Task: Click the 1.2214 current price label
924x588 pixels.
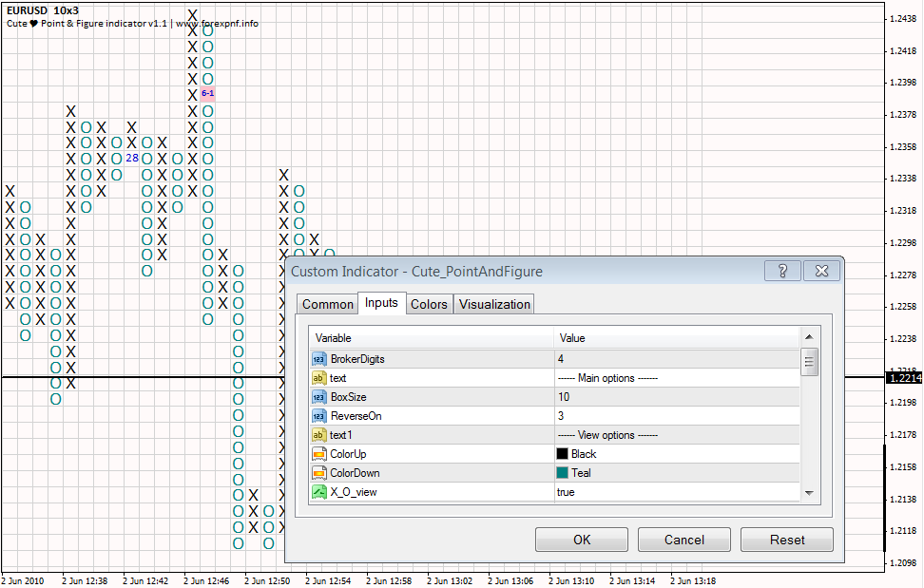Action: (x=905, y=378)
